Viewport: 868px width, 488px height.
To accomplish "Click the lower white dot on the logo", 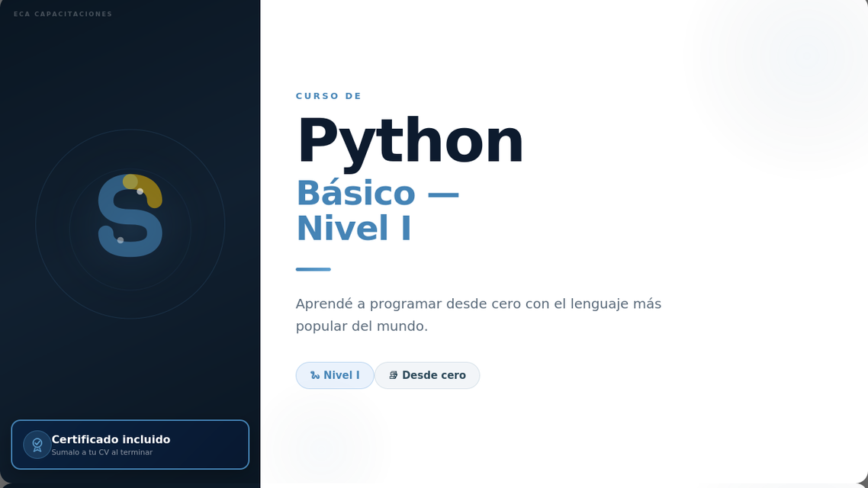I will click(121, 240).
